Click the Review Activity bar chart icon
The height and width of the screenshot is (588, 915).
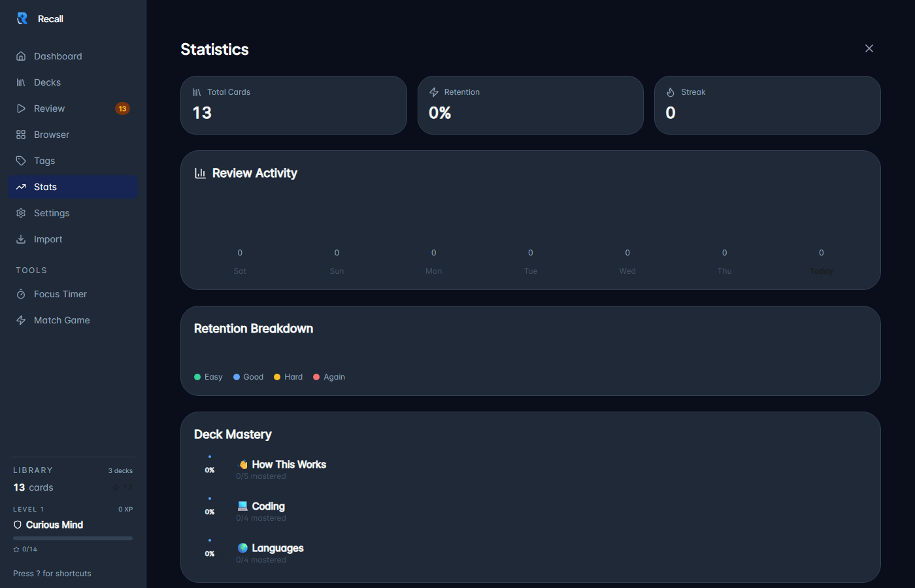click(x=201, y=173)
